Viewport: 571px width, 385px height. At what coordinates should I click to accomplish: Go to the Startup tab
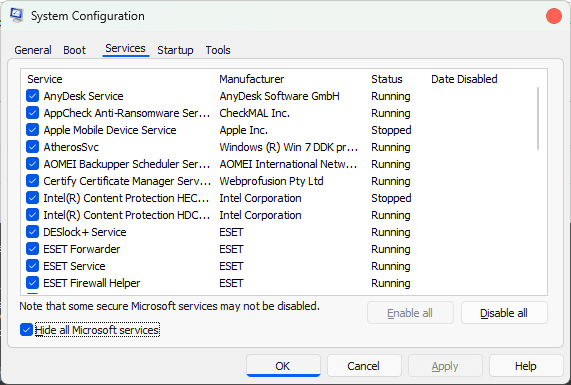pyautogui.click(x=175, y=50)
